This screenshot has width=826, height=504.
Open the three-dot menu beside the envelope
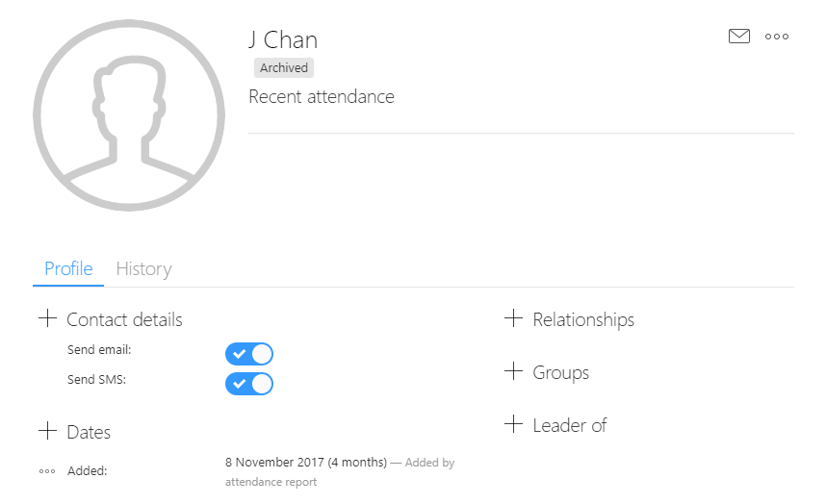pos(777,37)
